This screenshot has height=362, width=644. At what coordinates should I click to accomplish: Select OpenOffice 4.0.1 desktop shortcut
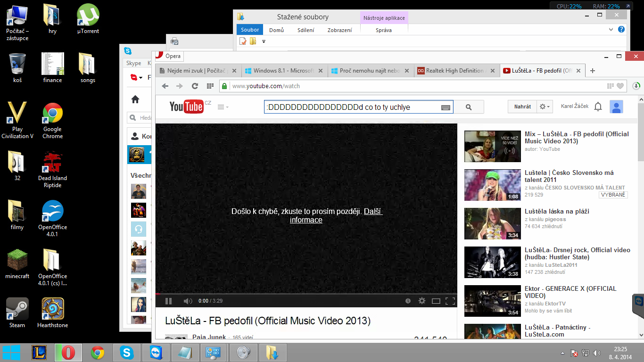coord(52,219)
